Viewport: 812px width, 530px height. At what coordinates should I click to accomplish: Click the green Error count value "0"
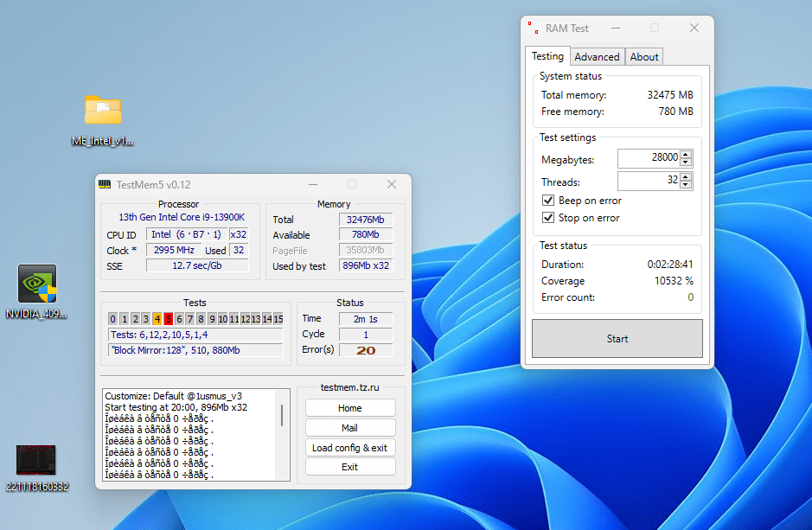click(690, 297)
